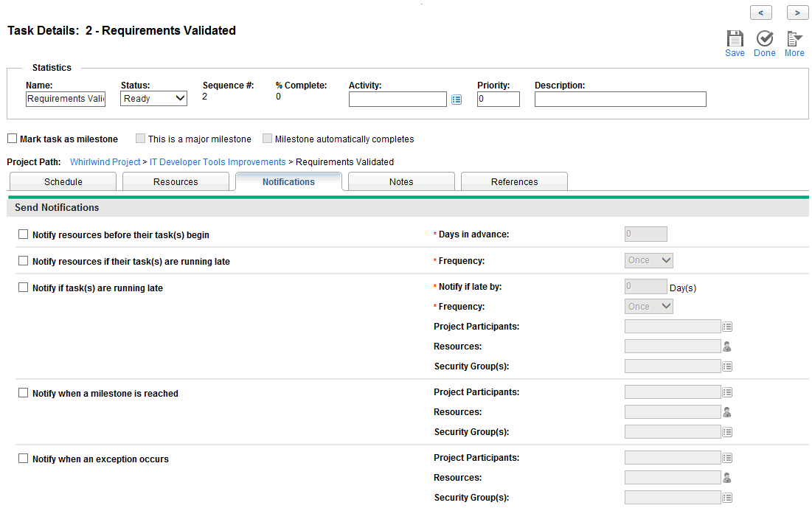The width and height of the screenshot is (812, 508).
Task: Open the More actions icon menu
Action: 794,40
